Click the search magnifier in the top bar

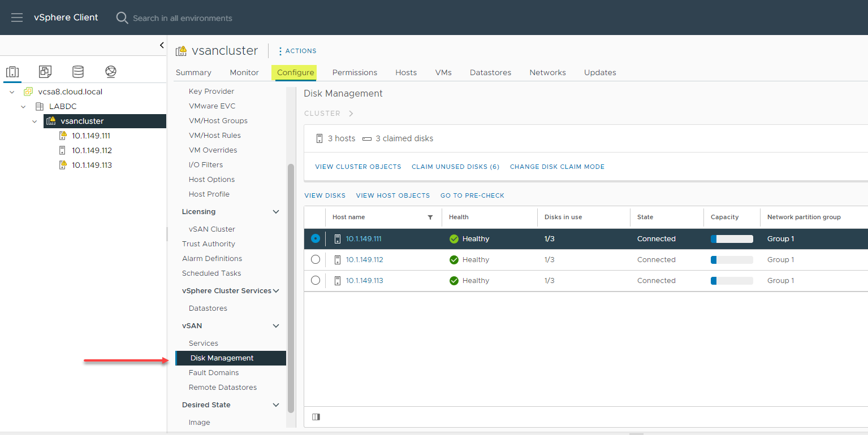pos(122,18)
